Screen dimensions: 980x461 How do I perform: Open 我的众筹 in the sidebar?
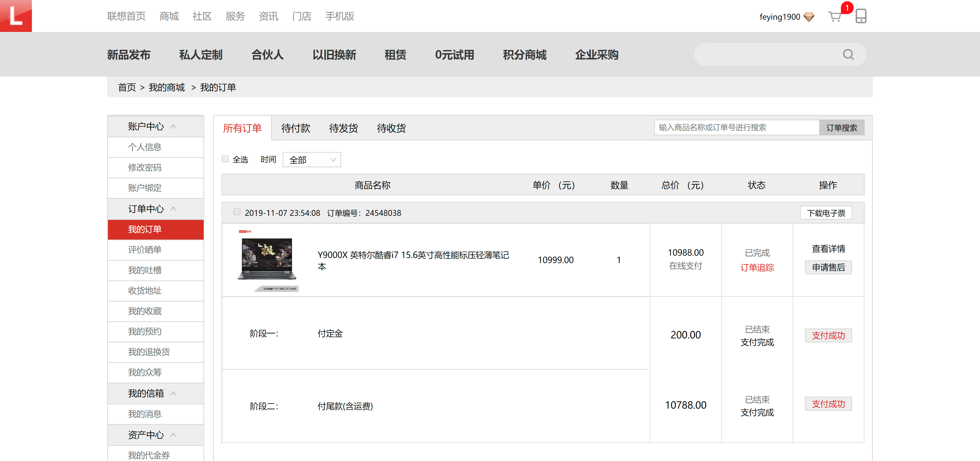pos(156,372)
